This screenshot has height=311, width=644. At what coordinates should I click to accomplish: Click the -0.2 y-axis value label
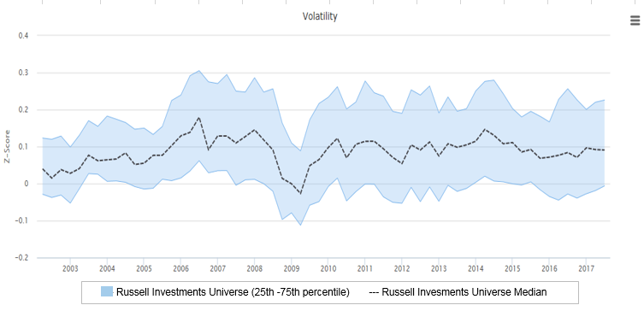21,258
